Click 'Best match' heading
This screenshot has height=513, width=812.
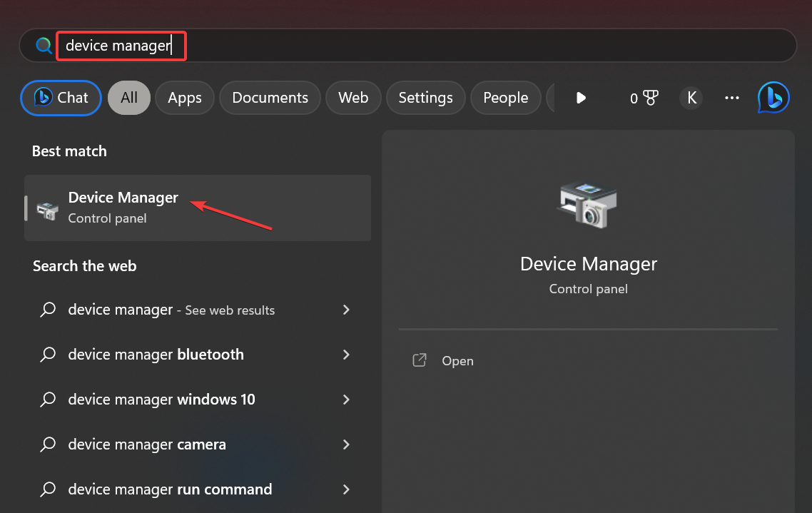click(69, 151)
